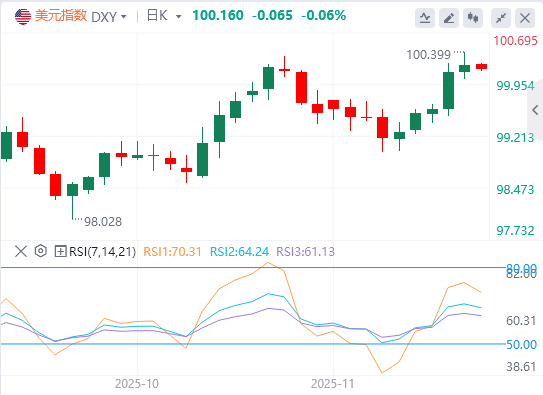Viewport: 543px width, 395px height.
Task: Open the DXY symbol dropdown arrow
Action: 124,17
